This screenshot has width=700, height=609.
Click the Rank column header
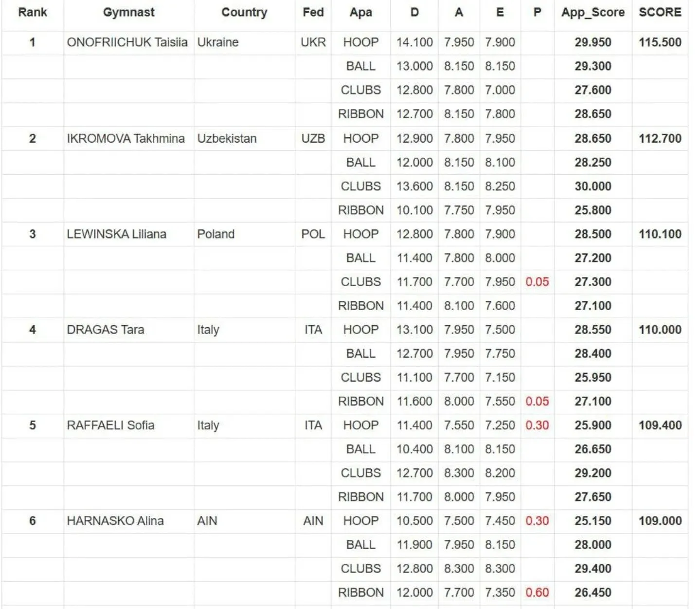[x=32, y=13]
